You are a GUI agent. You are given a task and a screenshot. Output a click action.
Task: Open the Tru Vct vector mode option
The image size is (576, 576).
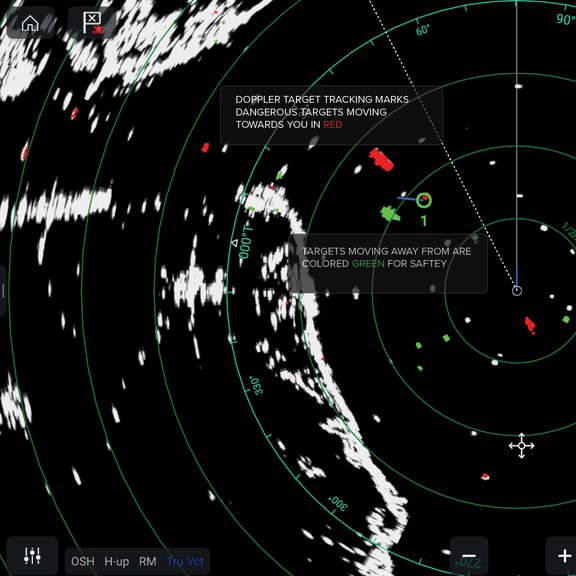185,561
